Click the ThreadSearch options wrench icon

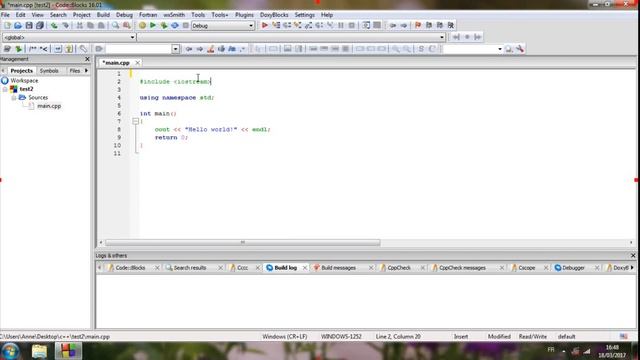click(x=520, y=49)
